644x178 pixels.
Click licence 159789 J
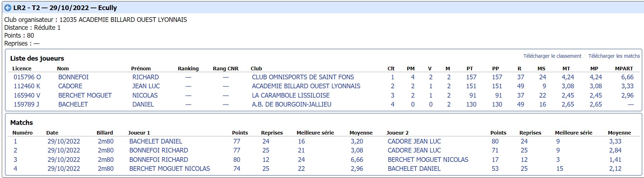[x=27, y=104]
